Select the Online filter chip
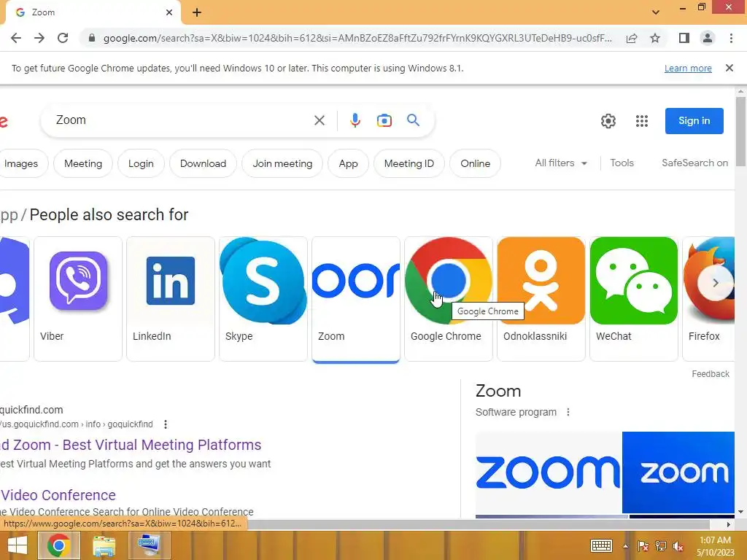 click(x=475, y=164)
